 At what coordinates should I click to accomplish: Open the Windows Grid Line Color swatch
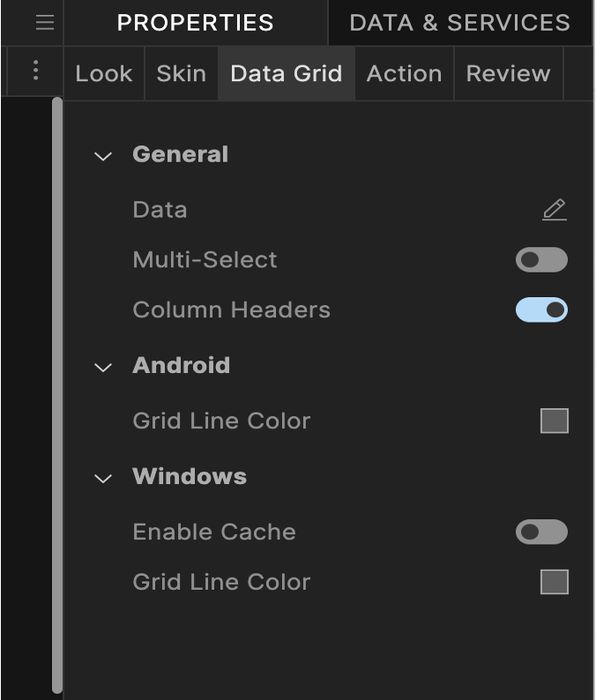click(x=555, y=582)
